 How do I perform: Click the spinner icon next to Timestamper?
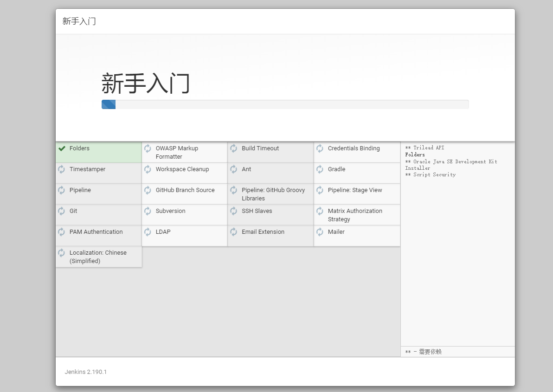coord(61,169)
